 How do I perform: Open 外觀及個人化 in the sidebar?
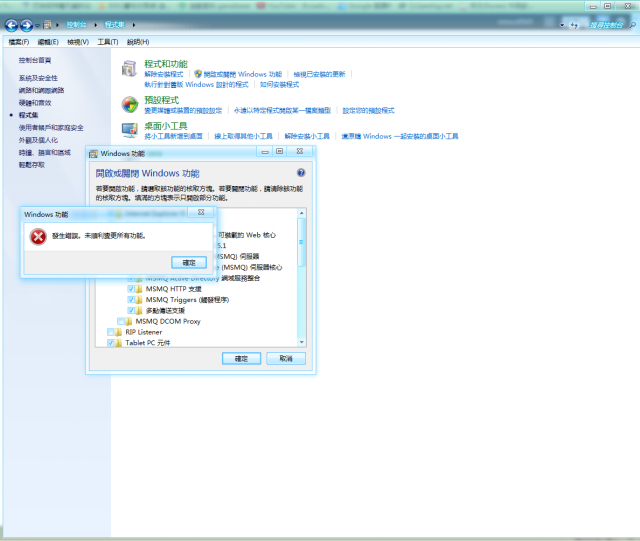coord(38,140)
